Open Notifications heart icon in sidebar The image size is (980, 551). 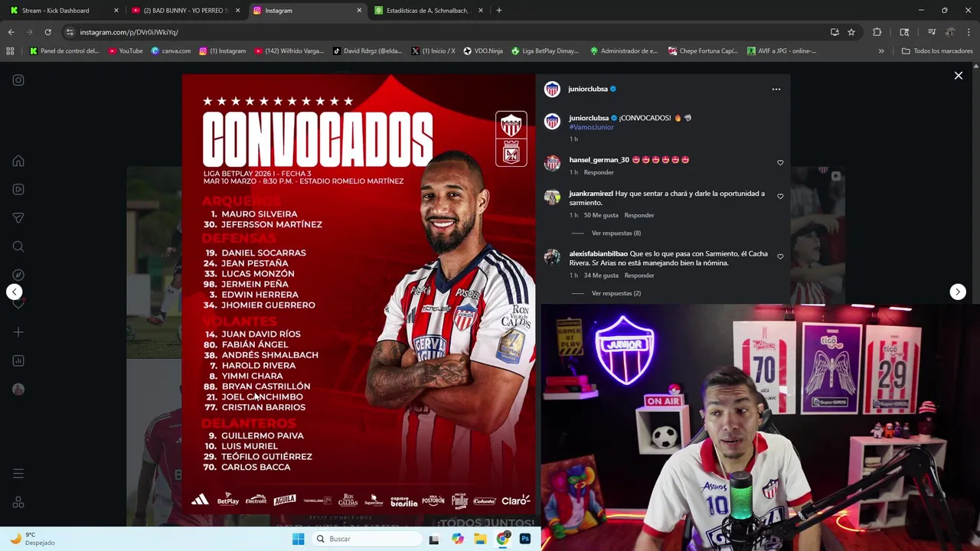pyautogui.click(x=18, y=304)
